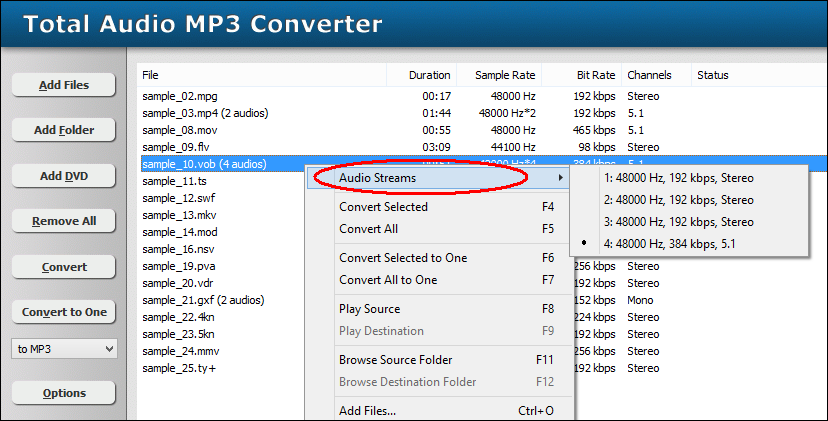Open the 'to MP3' format dropdown

64,349
